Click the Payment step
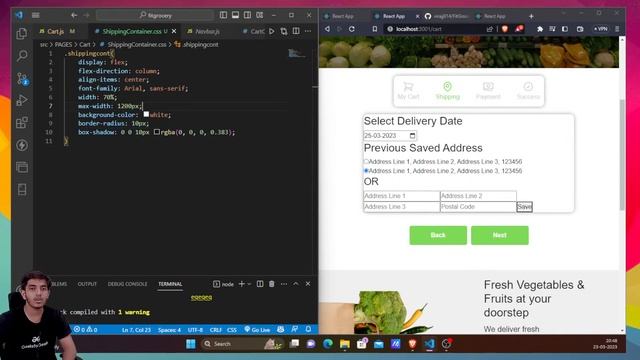The image size is (640, 360). pyautogui.click(x=488, y=91)
